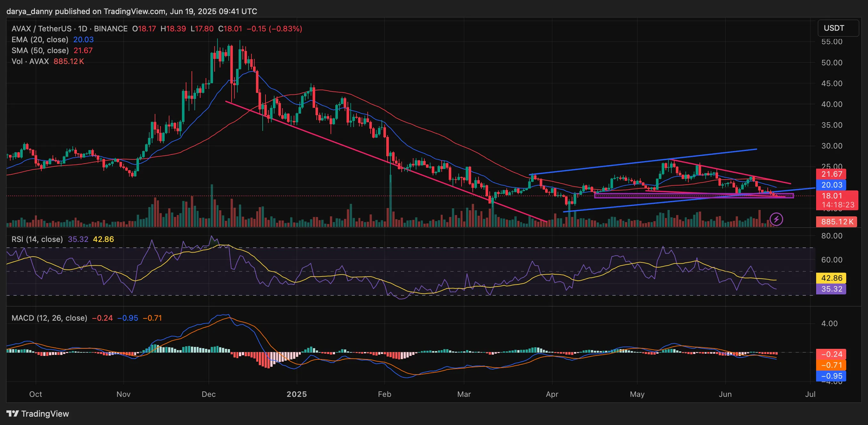Screen dimensions: 868x425
Task: Click the 42.86 RSI average tag
Action: point(831,278)
